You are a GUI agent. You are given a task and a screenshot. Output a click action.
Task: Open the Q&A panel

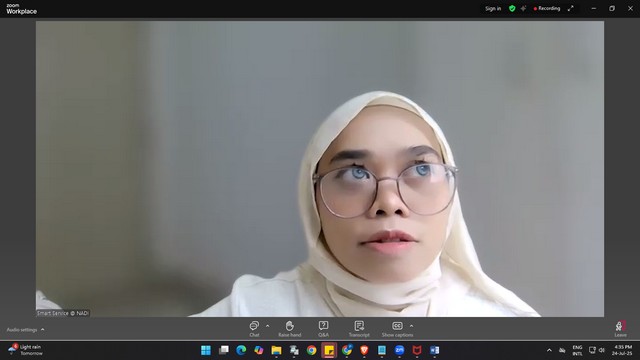[323, 329]
